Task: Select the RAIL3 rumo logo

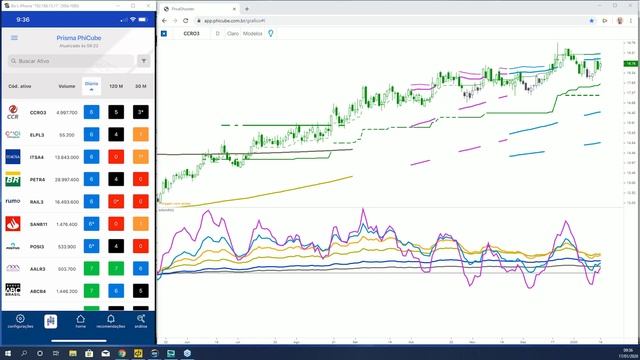Action: 13,201
